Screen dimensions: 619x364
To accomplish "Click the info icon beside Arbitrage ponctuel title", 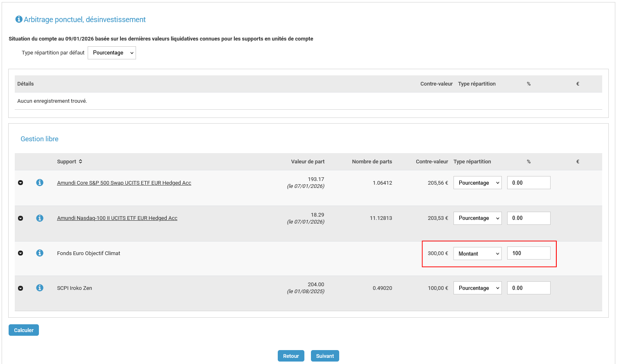I will (18, 19).
